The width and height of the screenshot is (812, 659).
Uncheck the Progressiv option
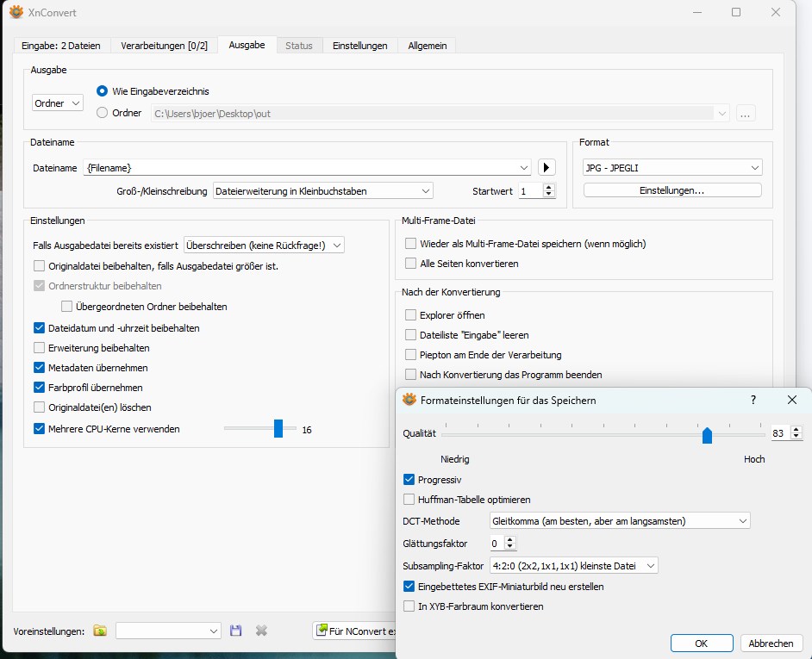[x=409, y=479]
